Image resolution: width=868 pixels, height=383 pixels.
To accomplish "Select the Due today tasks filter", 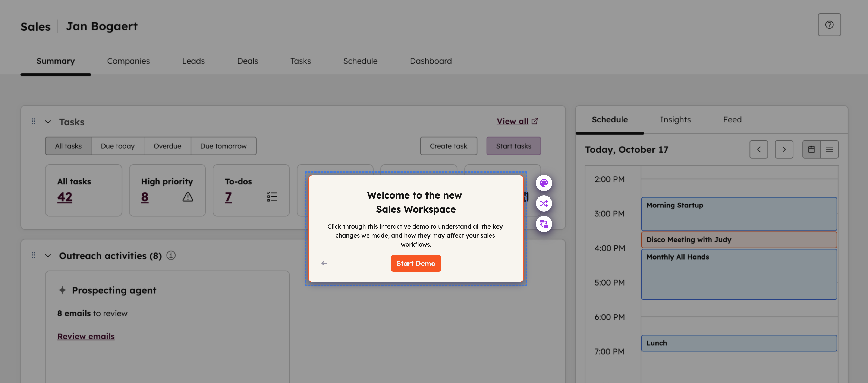I will [118, 146].
